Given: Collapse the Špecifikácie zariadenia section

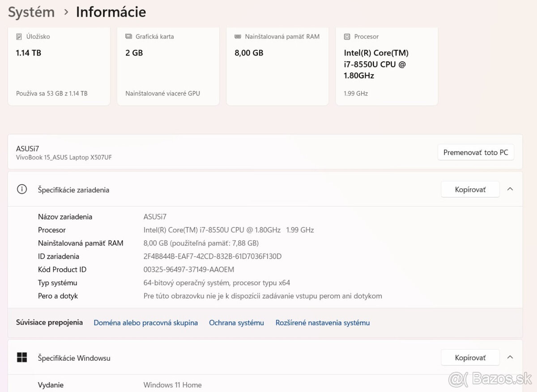Looking at the screenshot, I should (x=510, y=189).
